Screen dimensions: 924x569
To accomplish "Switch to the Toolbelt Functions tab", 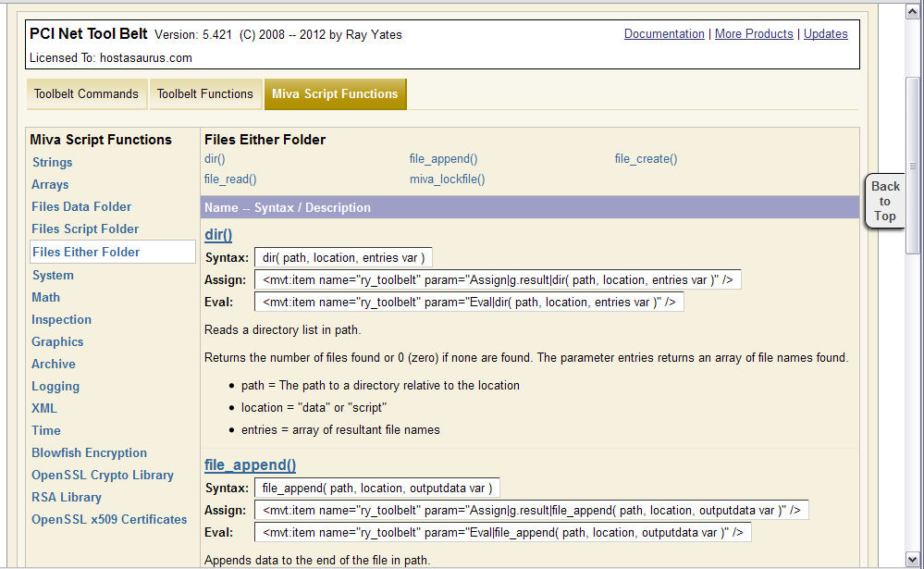I will coord(205,93).
